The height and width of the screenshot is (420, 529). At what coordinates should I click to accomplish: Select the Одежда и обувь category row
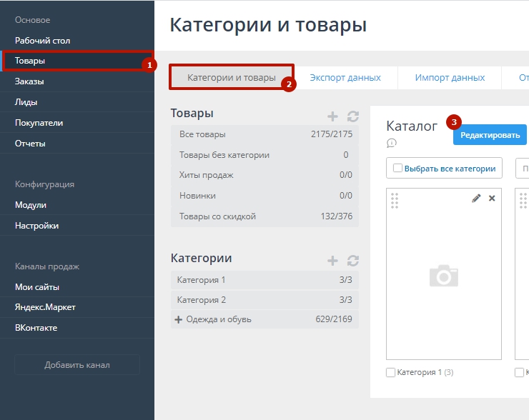(264, 319)
